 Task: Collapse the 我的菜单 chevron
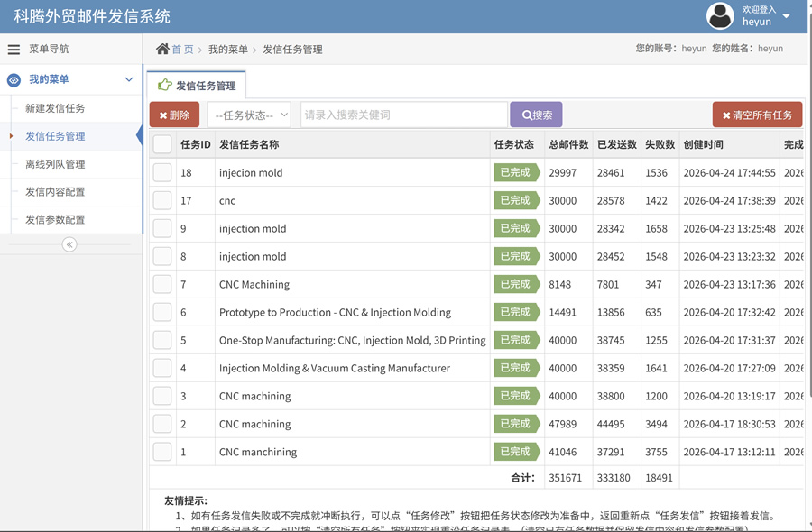[129, 80]
